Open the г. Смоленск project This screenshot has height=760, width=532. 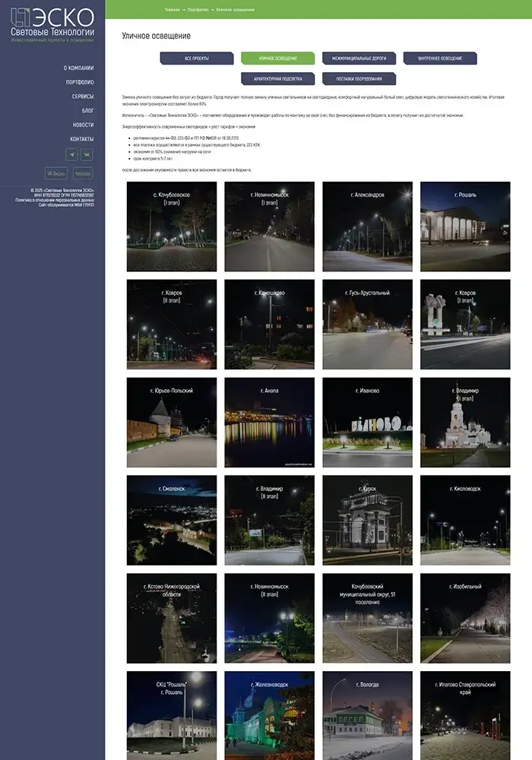pyautogui.click(x=172, y=521)
